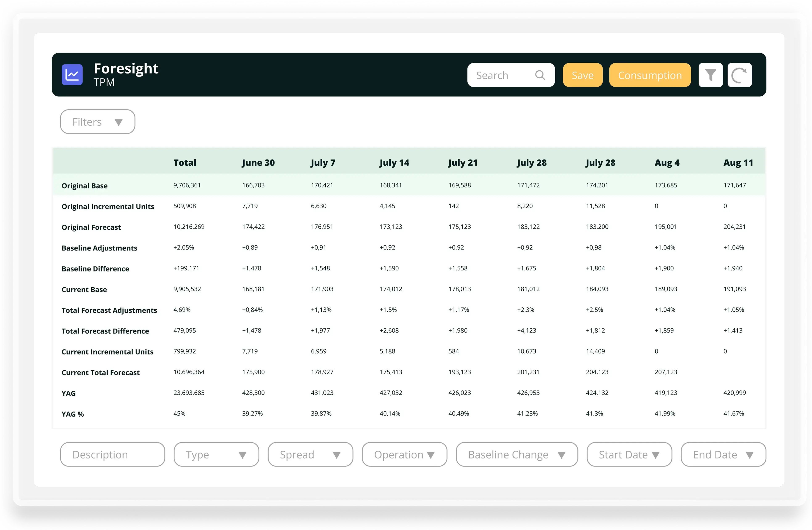The height and width of the screenshot is (530, 812).
Task: Expand the Filters dropdown
Action: [x=98, y=122]
